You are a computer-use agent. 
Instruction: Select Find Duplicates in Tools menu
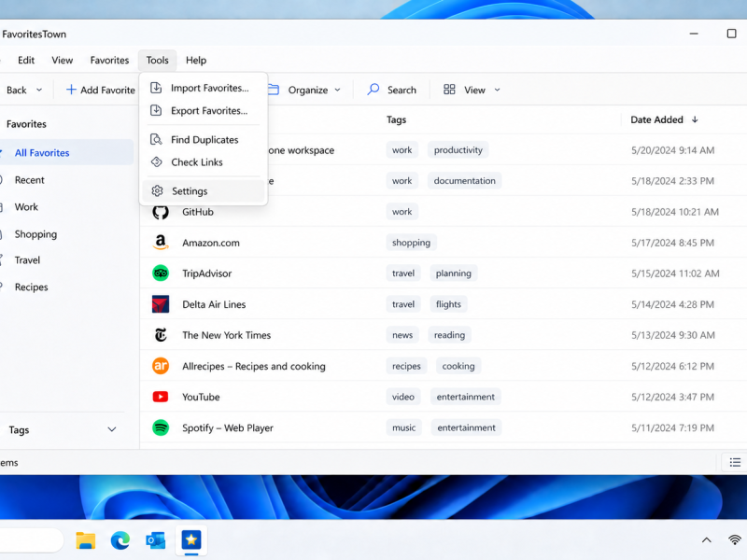(204, 139)
